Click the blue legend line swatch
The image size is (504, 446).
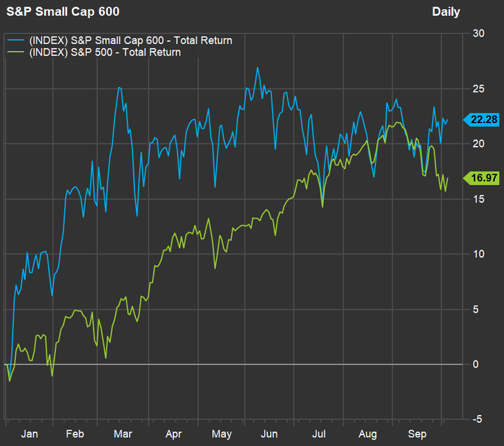coord(16,40)
